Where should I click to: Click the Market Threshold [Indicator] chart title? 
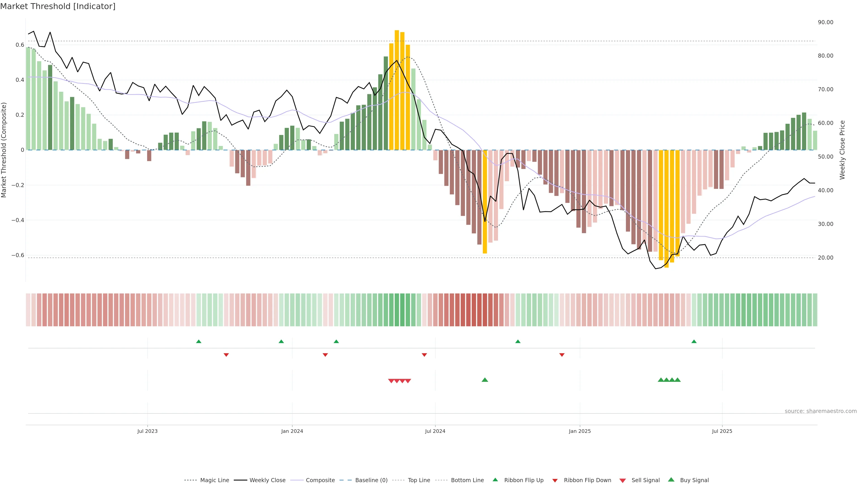tap(58, 6)
